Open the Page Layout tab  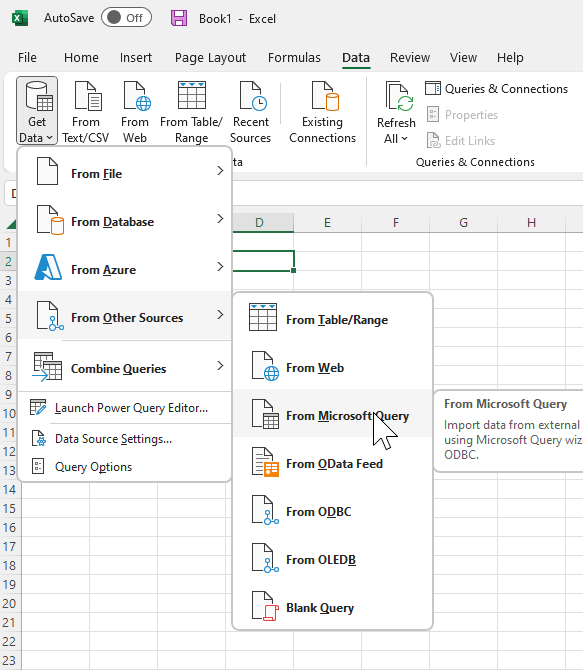tap(210, 58)
